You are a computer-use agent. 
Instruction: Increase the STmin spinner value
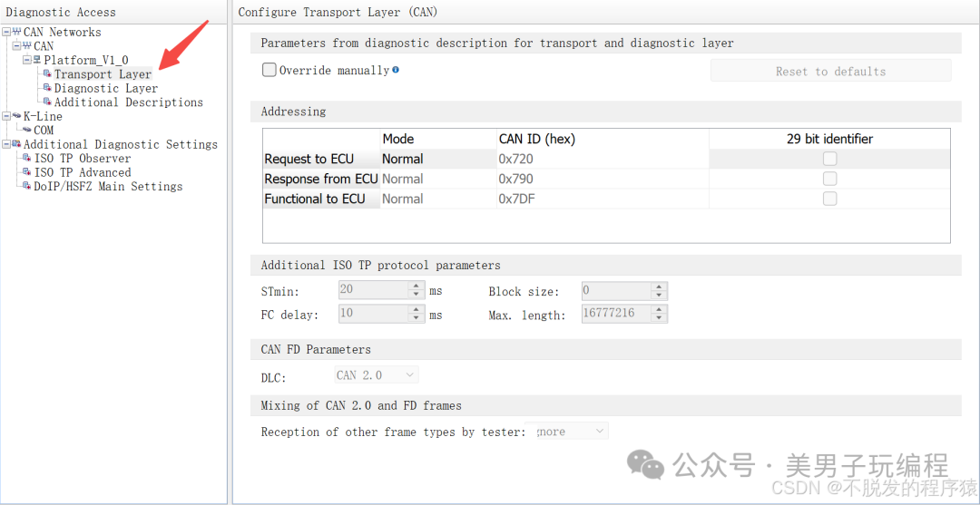click(x=417, y=286)
